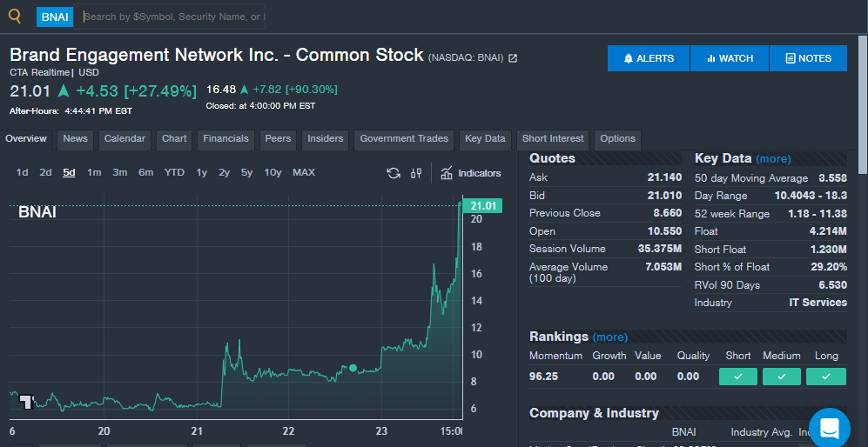The height and width of the screenshot is (447, 868).
Task: Add the stock with WATCH button
Action: tap(730, 58)
